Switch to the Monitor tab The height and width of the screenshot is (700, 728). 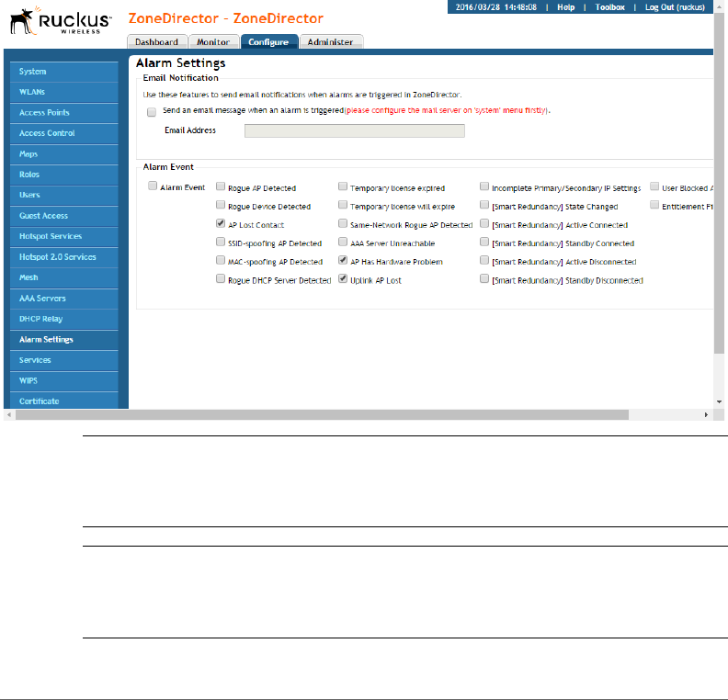tap(213, 41)
